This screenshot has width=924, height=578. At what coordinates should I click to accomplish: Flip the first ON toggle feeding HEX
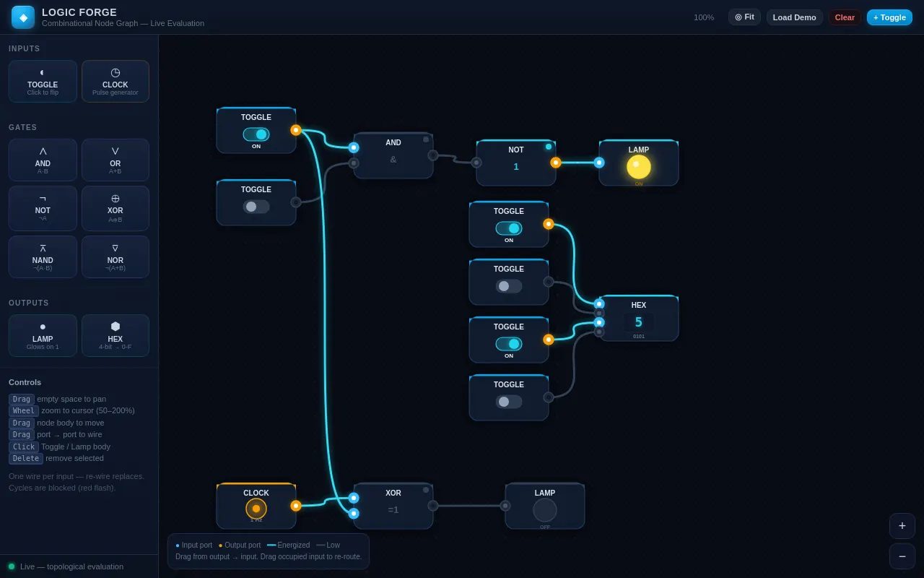click(x=509, y=228)
